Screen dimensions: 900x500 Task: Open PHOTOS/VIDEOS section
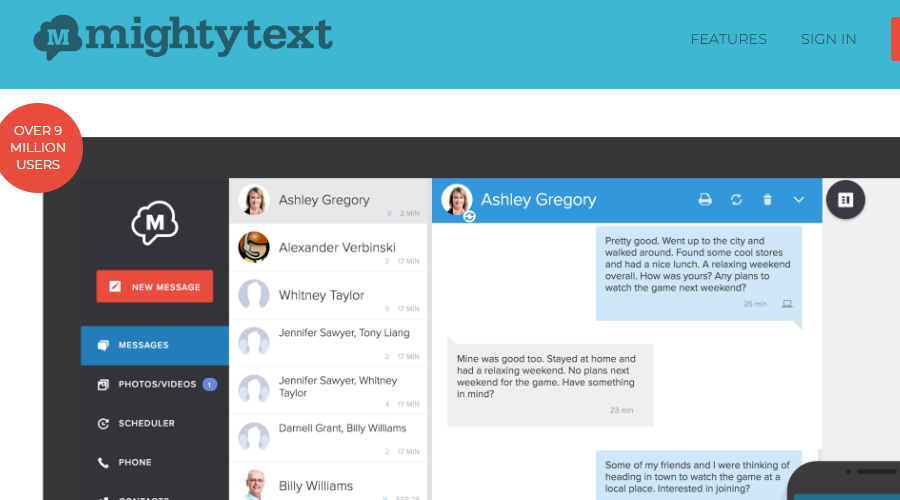tap(155, 384)
